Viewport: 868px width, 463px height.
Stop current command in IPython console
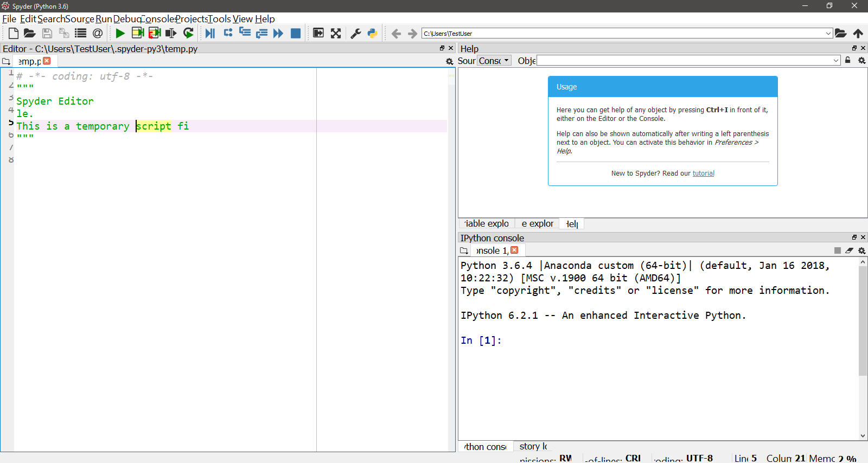[x=838, y=250]
